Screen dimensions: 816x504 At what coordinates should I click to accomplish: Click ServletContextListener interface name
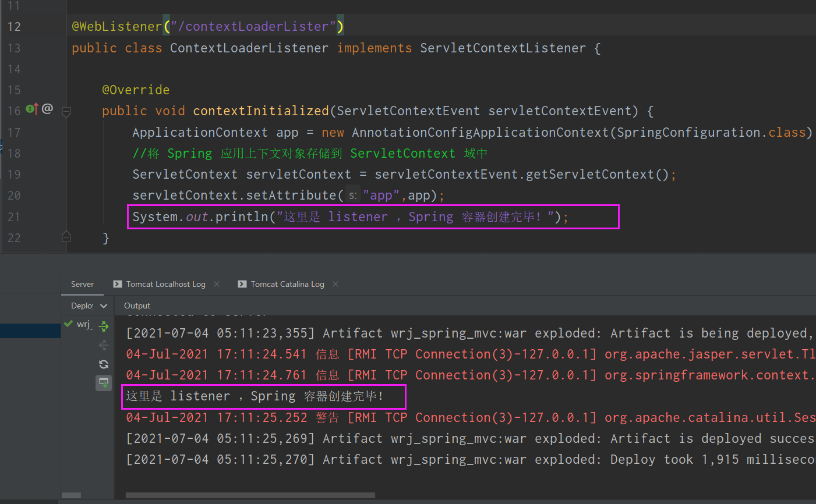(503, 48)
